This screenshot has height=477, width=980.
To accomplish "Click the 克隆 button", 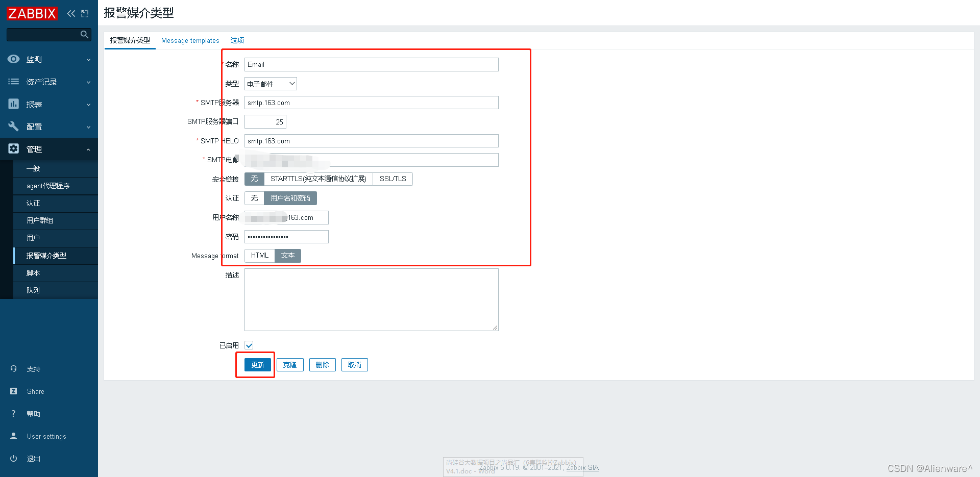I will pyautogui.click(x=290, y=365).
